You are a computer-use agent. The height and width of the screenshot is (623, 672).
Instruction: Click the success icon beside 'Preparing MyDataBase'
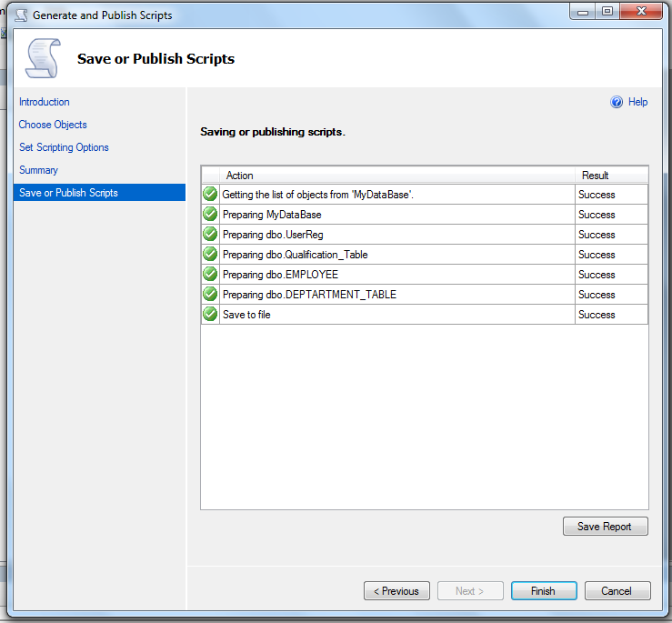[210, 214]
